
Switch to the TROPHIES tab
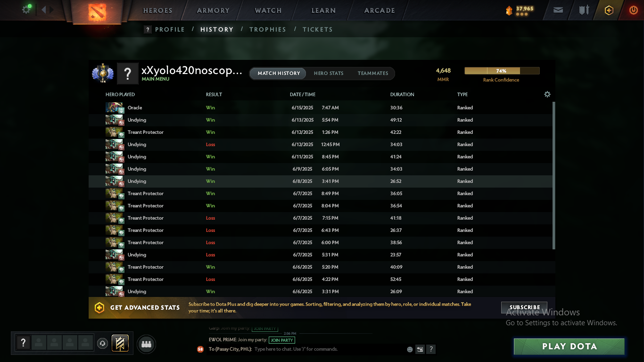[x=268, y=29]
